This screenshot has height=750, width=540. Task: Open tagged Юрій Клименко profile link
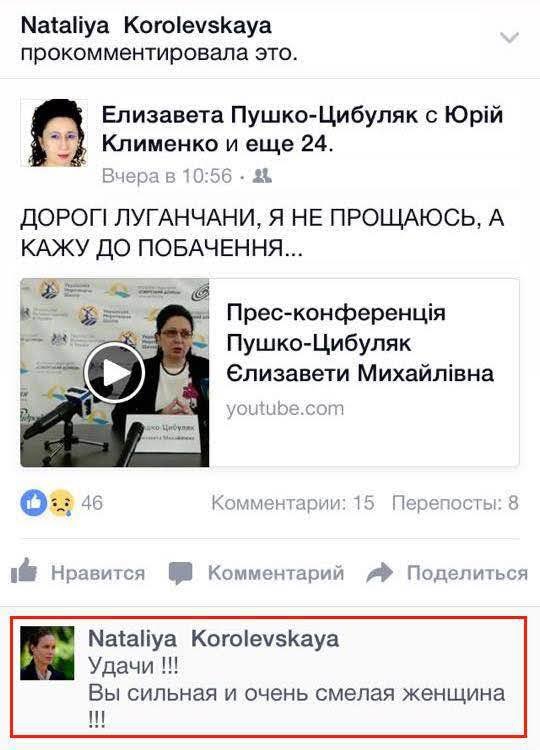(303, 129)
